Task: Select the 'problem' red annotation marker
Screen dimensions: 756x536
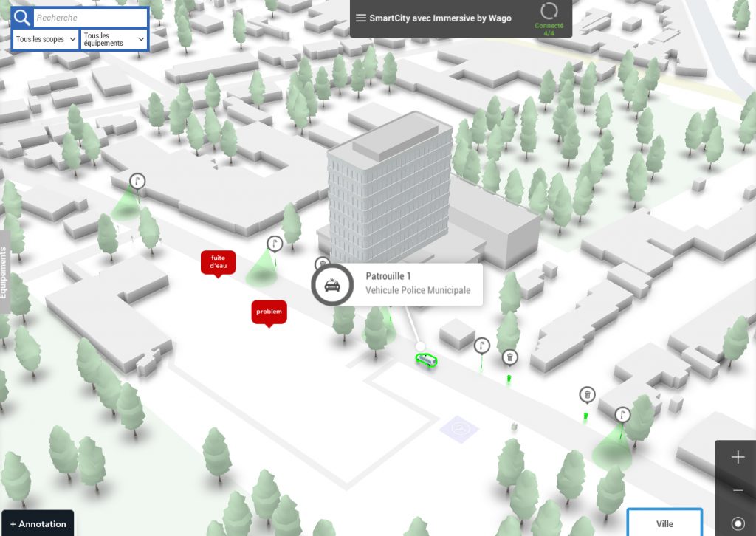Action: point(269,312)
